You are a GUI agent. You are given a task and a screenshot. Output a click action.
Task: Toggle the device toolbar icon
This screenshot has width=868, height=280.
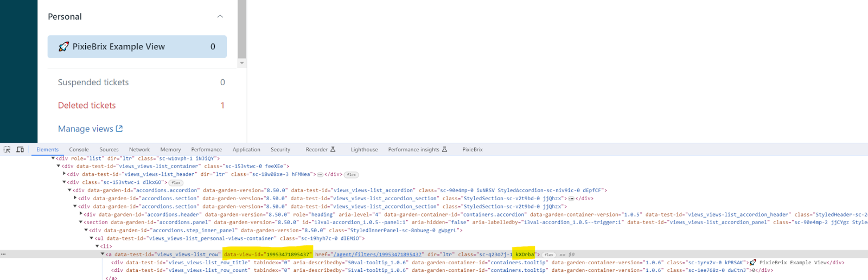20,150
